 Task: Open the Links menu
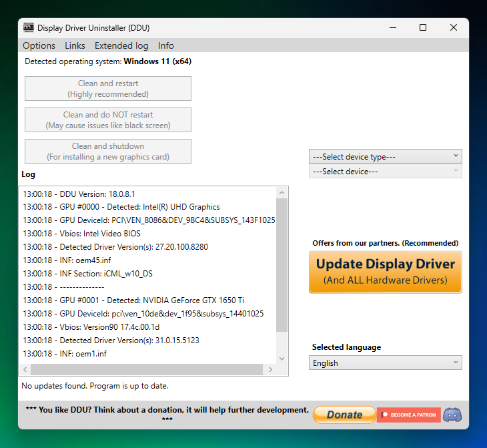pyautogui.click(x=75, y=45)
